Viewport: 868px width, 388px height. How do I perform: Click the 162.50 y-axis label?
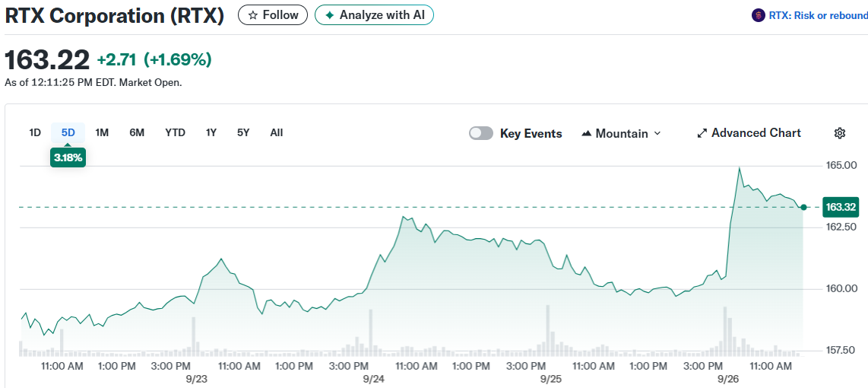pos(841,227)
